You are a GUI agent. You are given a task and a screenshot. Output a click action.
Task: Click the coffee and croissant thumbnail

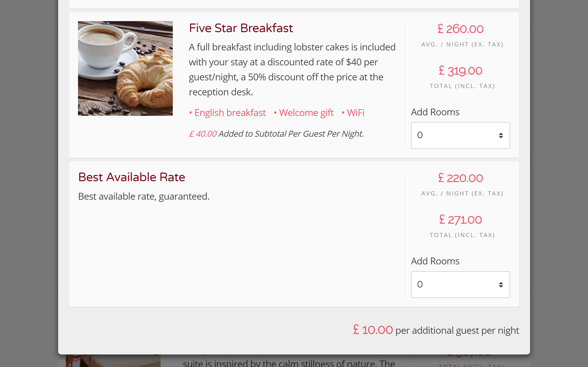point(125,68)
